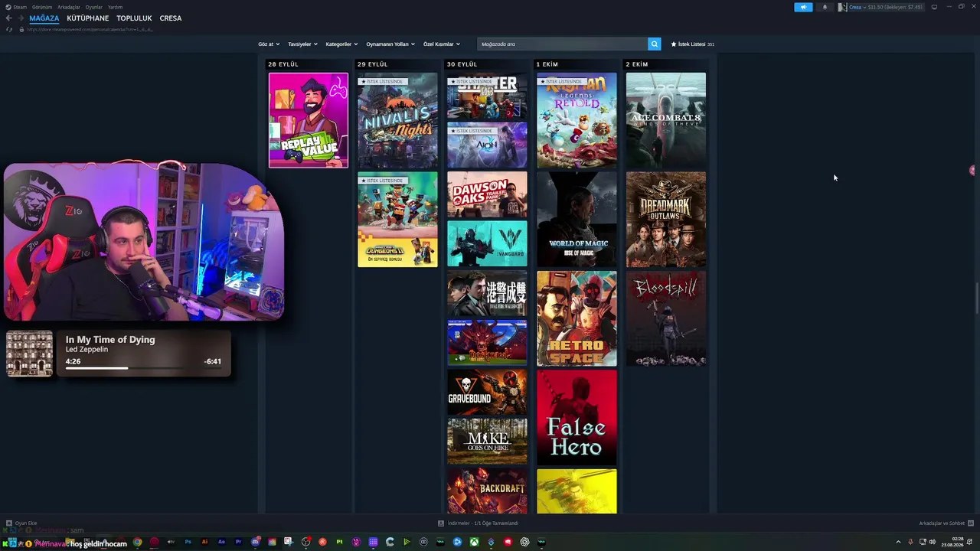This screenshot has width=980, height=551.
Task: Expand the Oynamanın Yolları dropdown
Action: click(x=390, y=44)
